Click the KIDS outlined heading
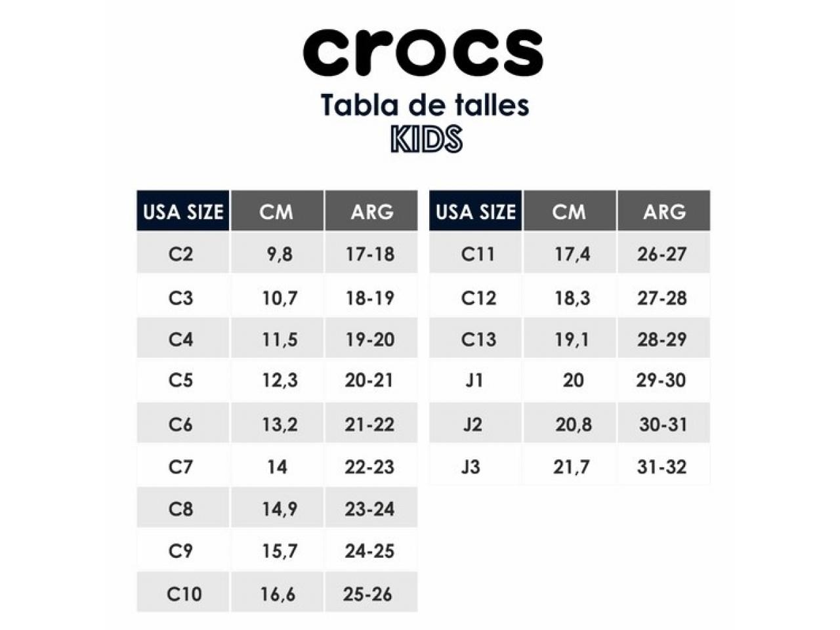This screenshot has height=630, width=840. (427, 139)
